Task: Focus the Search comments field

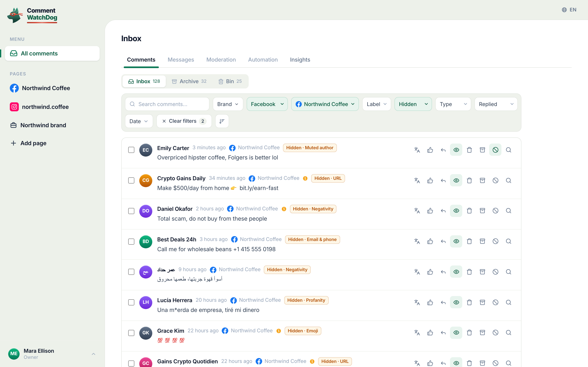Action: coord(167,104)
